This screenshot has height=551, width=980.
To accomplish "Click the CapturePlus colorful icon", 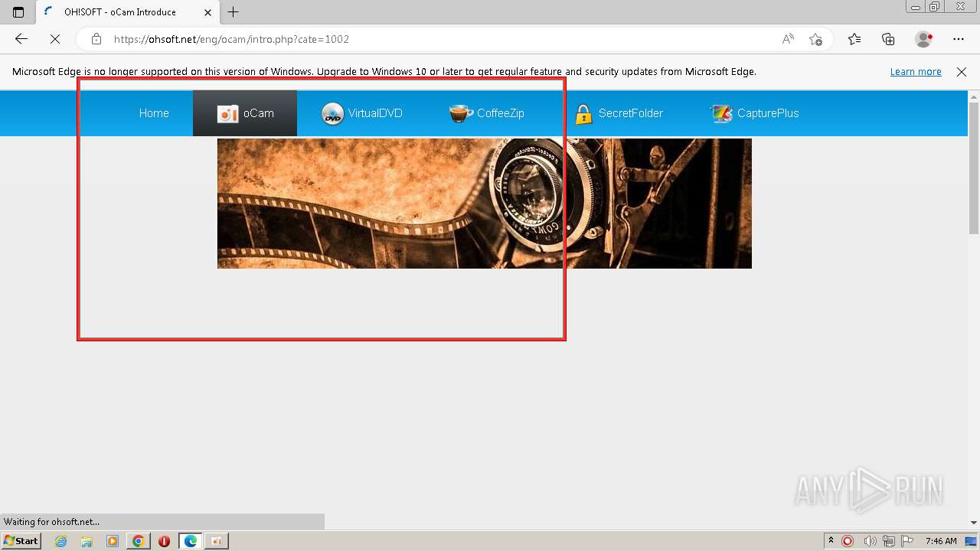I will pos(720,114).
